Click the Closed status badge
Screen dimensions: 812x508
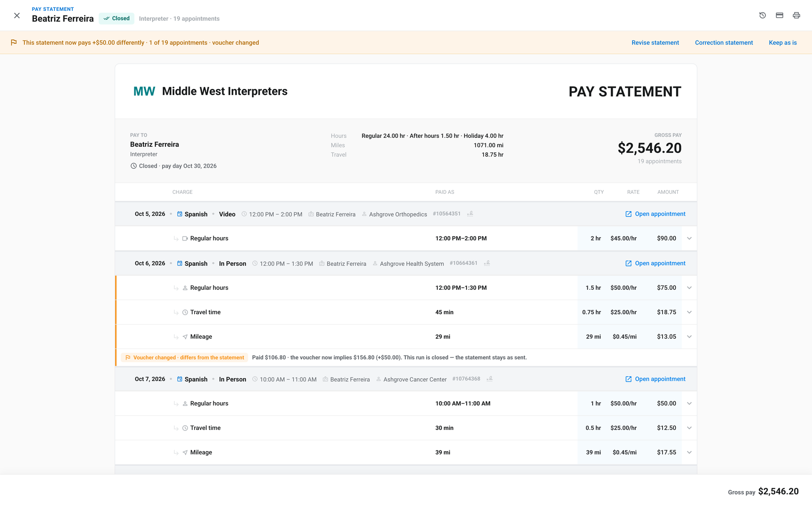tap(117, 18)
